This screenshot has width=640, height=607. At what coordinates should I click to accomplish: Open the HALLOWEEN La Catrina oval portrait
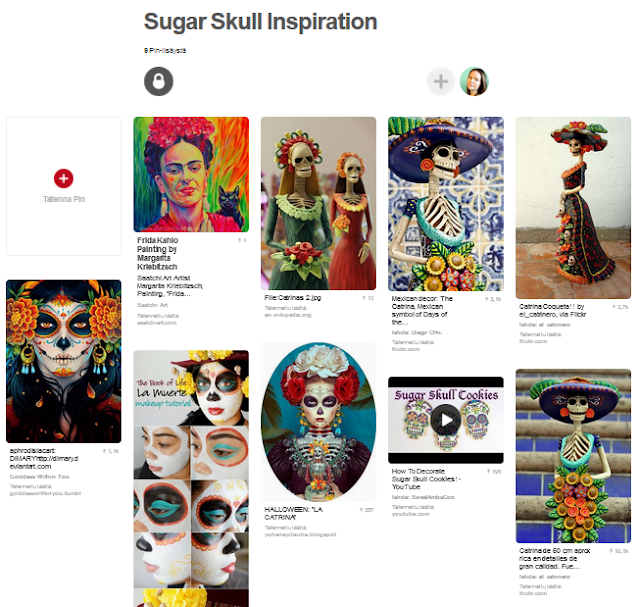click(318, 422)
